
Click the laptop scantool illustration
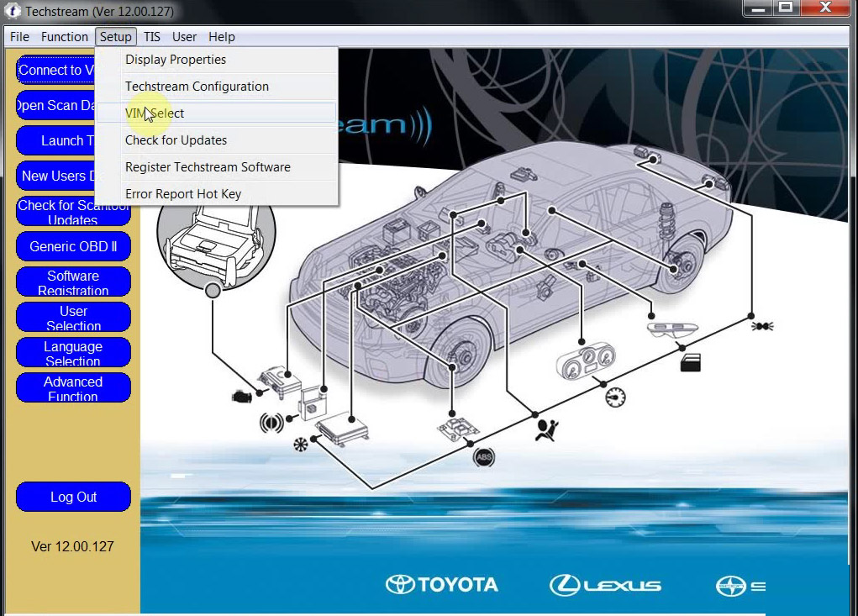click(x=216, y=238)
